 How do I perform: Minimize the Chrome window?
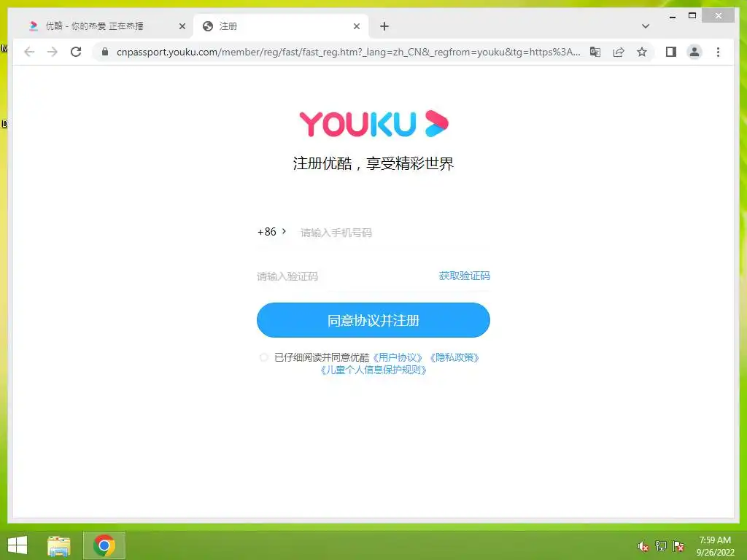[x=672, y=16]
